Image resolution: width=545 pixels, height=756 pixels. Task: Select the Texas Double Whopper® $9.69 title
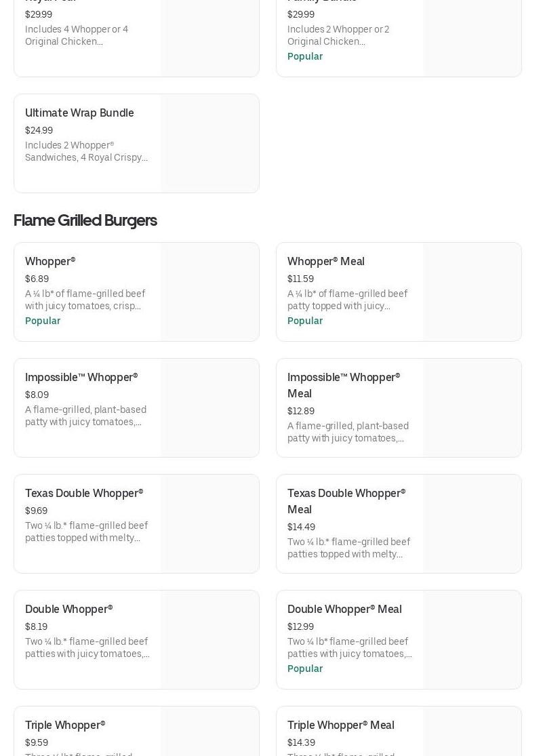[84, 493]
